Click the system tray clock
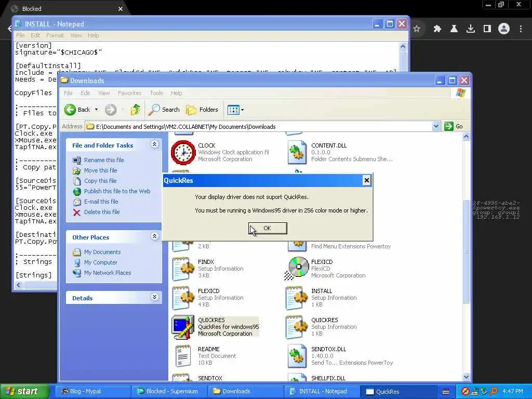Screen dimensions: 532x399 (513, 391)
